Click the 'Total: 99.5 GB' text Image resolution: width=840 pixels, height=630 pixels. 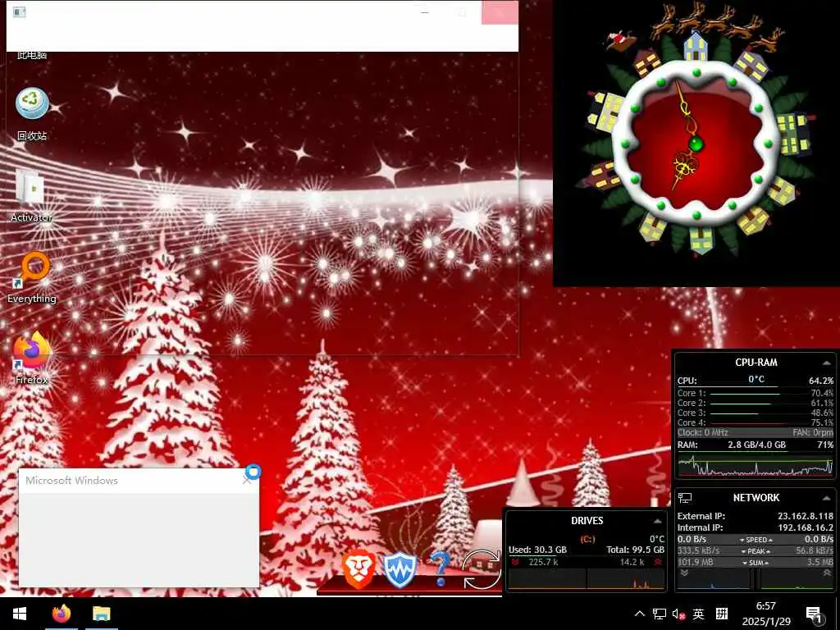636,550
